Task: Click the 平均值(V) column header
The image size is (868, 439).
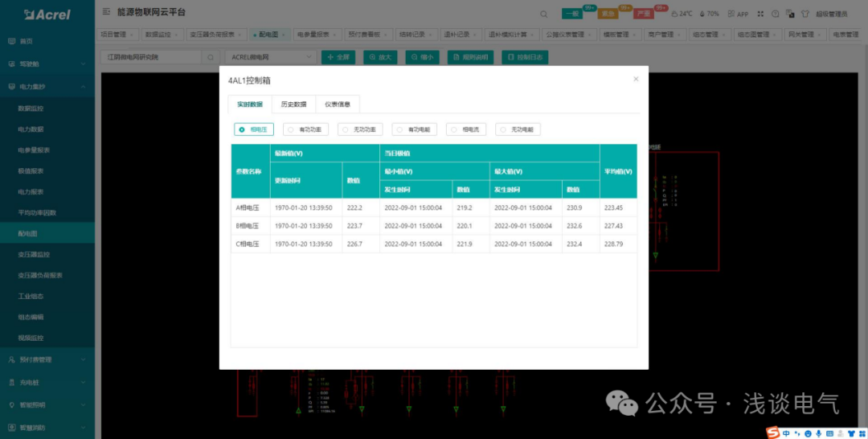Action: (618, 171)
